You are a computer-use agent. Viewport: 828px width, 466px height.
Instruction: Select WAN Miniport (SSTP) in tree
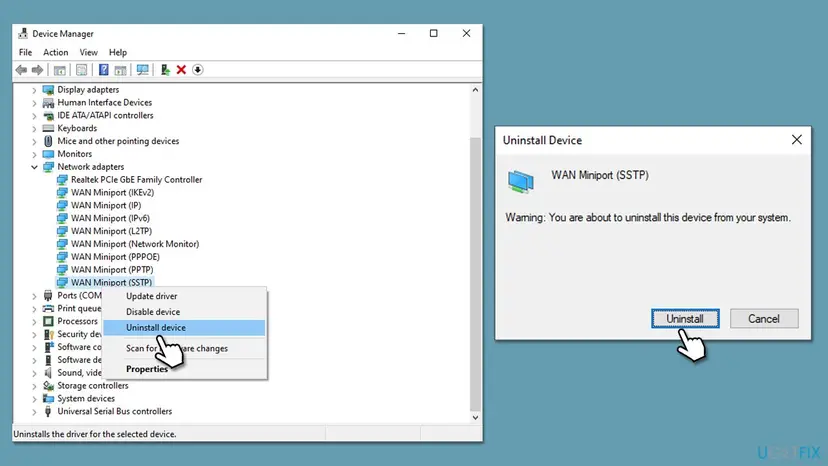111,283
